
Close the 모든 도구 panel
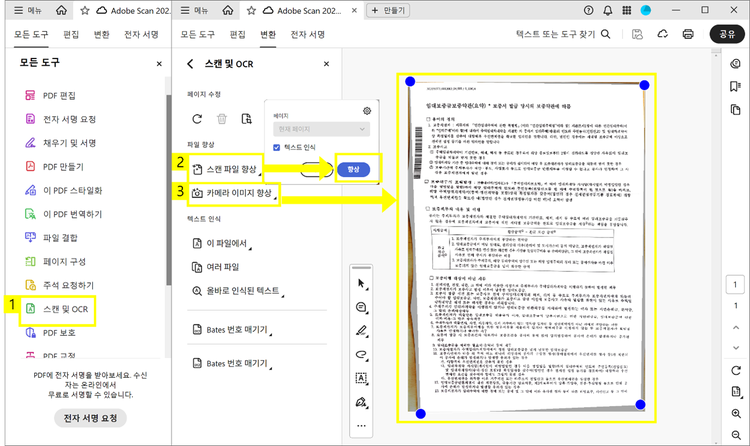pos(159,64)
